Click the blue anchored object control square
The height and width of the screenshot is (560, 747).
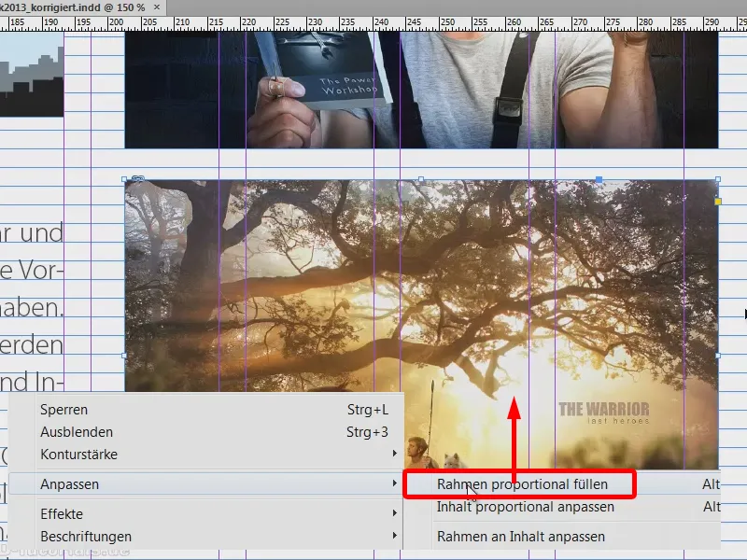click(599, 179)
